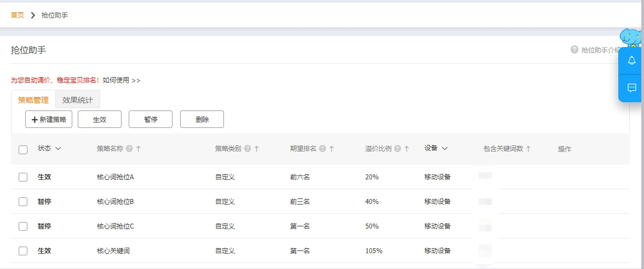644x269 pixels.
Task: Click the notification bell icon
Action: pos(631,61)
